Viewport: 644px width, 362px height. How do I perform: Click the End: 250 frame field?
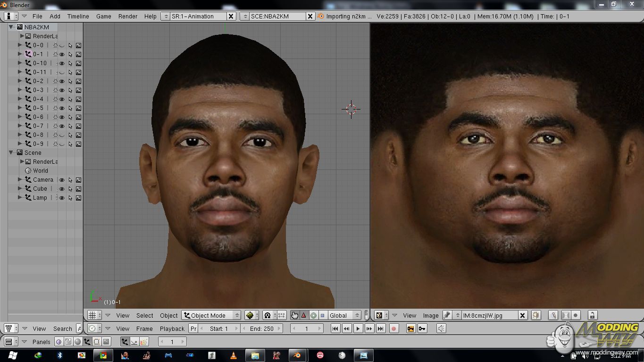tap(262, 328)
